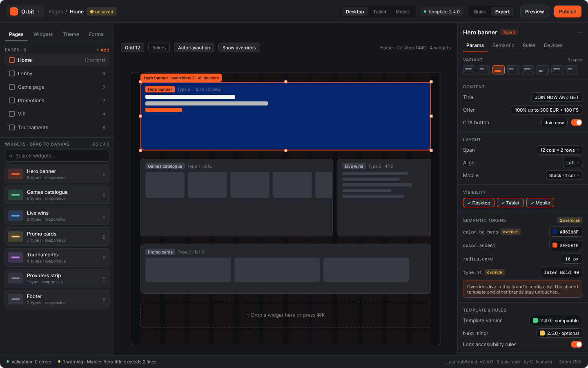Open the Hero banner panel more options menu

579,32
